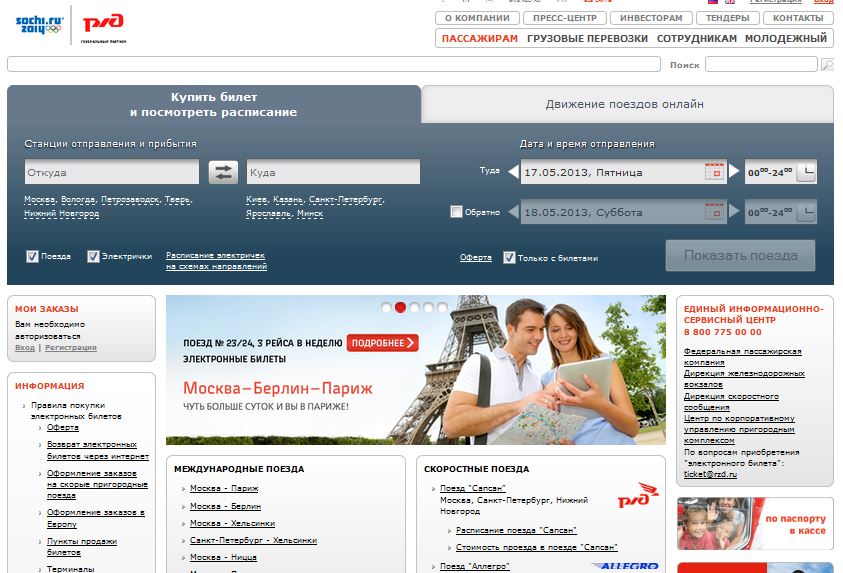The height and width of the screenshot is (573, 843).
Task: Click the Allegro train logo
Action: tap(625, 566)
